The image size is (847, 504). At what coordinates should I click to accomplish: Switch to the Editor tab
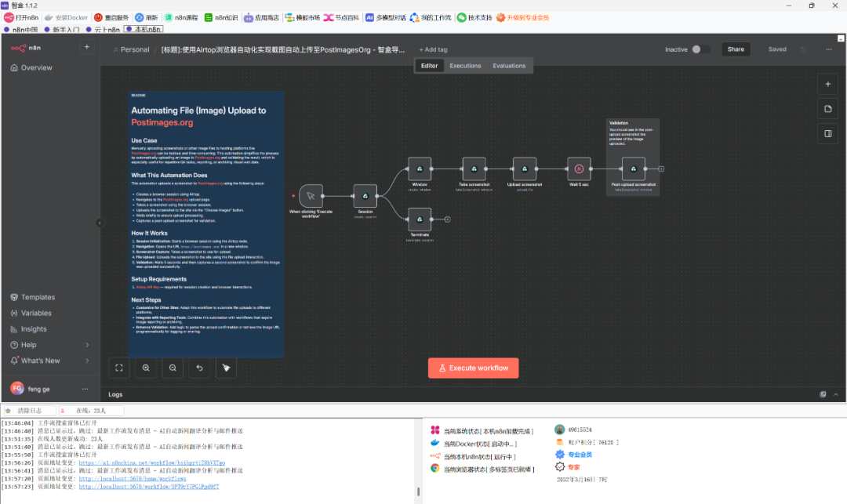click(x=430, y=66)
